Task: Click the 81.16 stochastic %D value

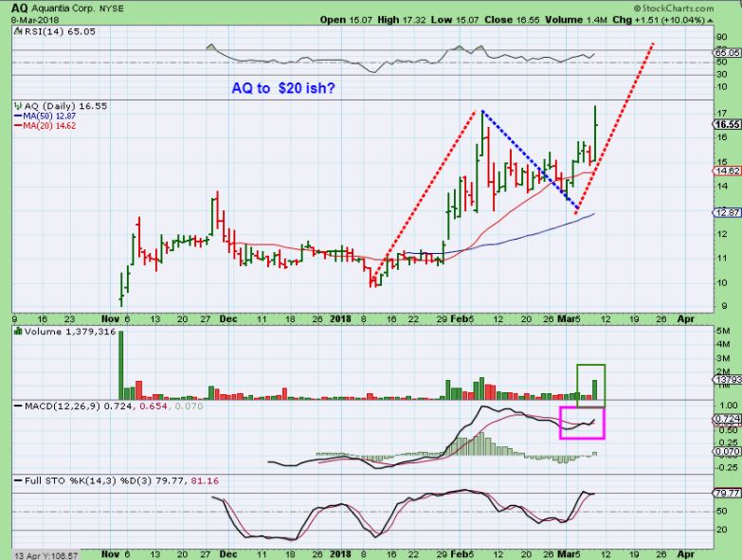Action: [x=205, y=481]
